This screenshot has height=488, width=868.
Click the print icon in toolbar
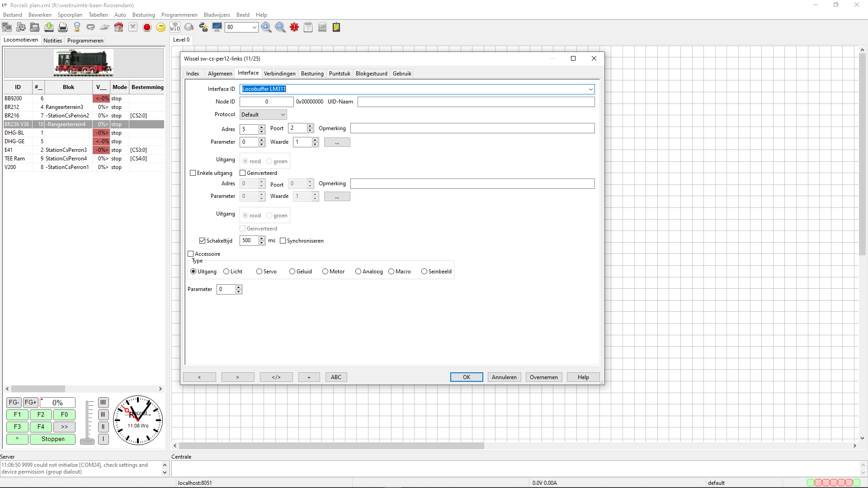pos(63,27)
